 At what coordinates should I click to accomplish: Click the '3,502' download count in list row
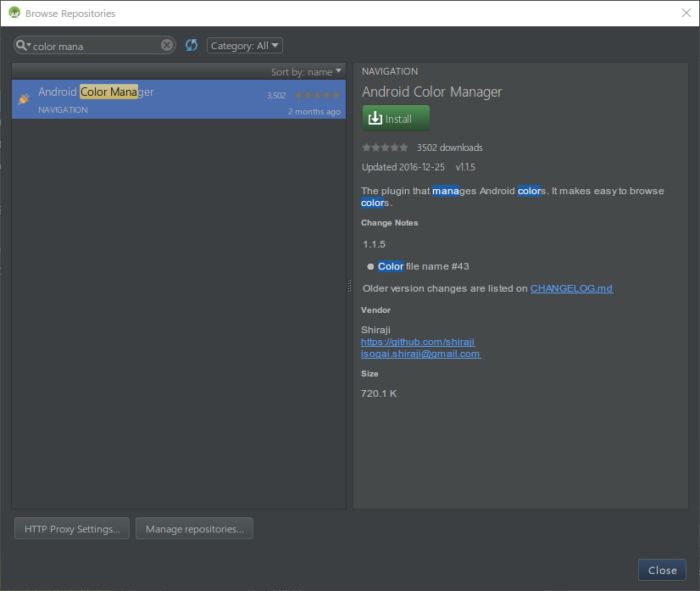pos(276,96)
